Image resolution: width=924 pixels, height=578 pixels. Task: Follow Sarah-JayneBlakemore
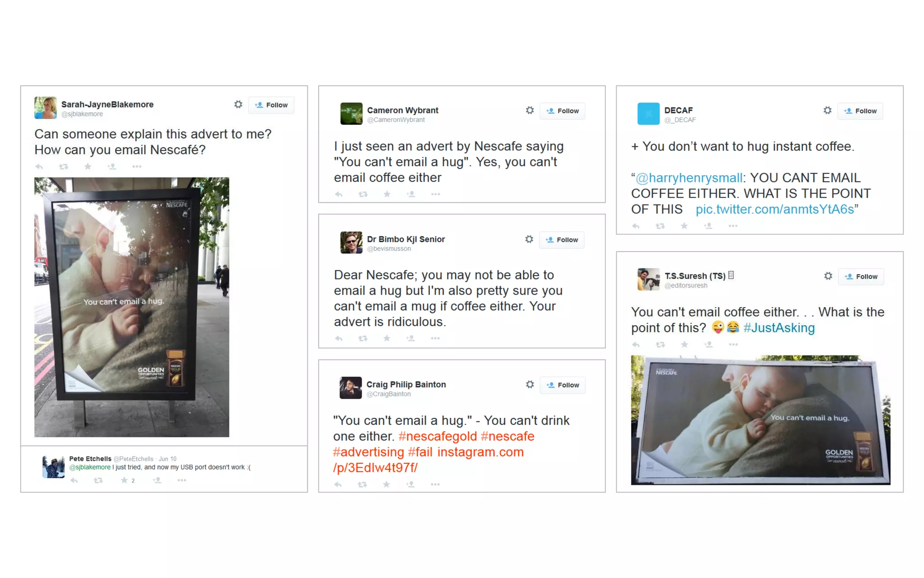pyautogui.click(x=271, y=105)
